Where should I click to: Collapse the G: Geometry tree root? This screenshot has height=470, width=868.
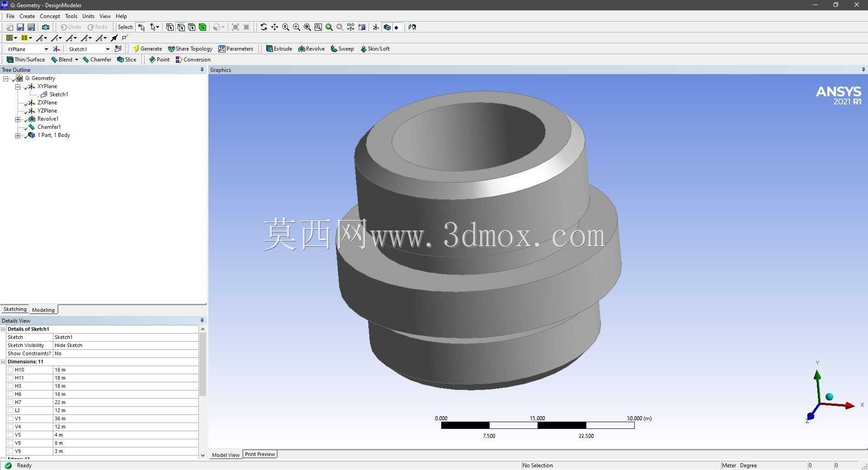[x=5, y=78]
